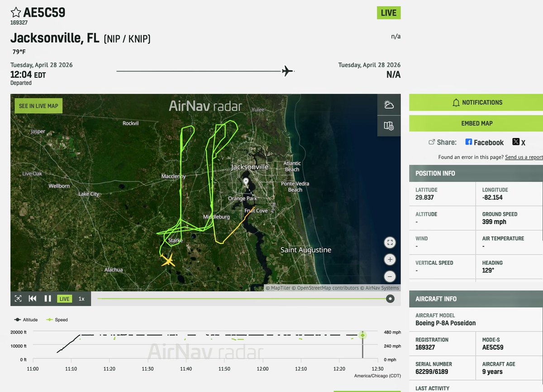Share flight on Facebook
Screen dimensions: 543x392
tap(484, 142)
